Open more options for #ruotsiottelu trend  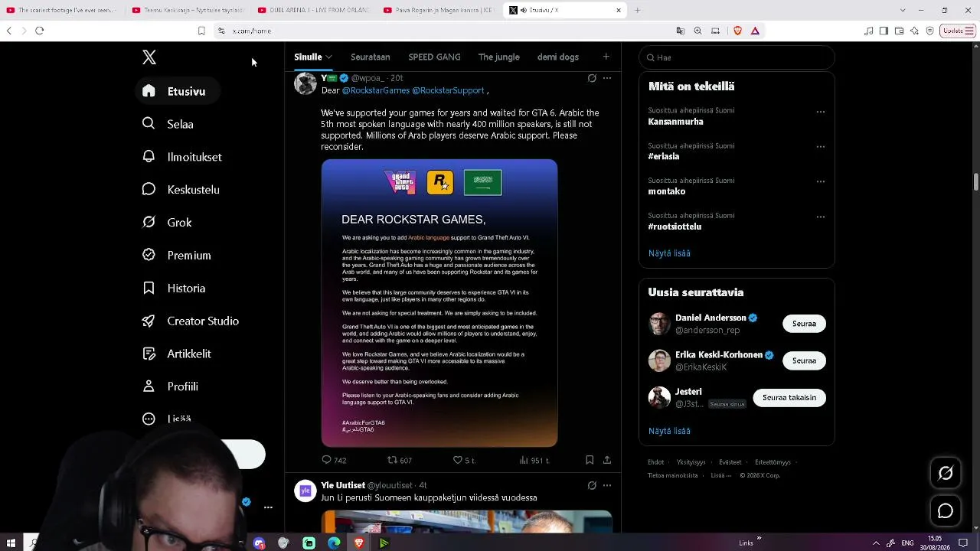click(820, 217)
